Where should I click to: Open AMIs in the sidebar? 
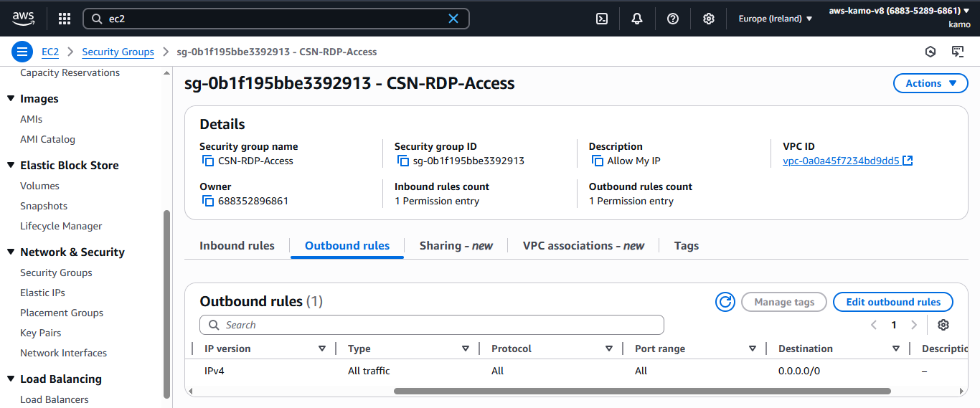click(x=32, y=119)
